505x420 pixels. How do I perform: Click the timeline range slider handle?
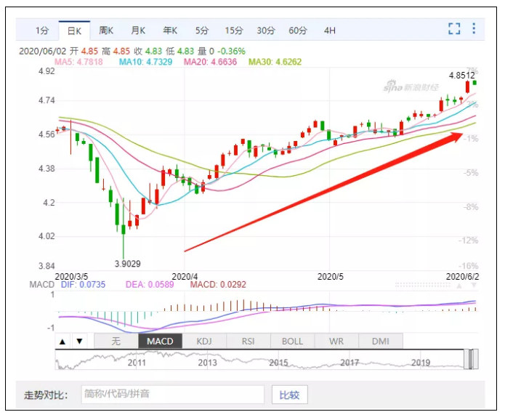(x=471, y=360)
